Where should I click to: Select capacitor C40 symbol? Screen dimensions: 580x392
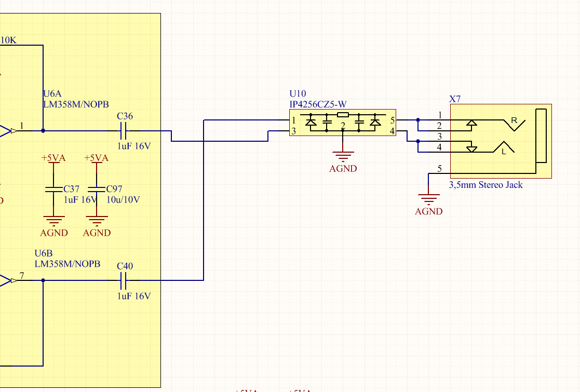coord(124,280)
